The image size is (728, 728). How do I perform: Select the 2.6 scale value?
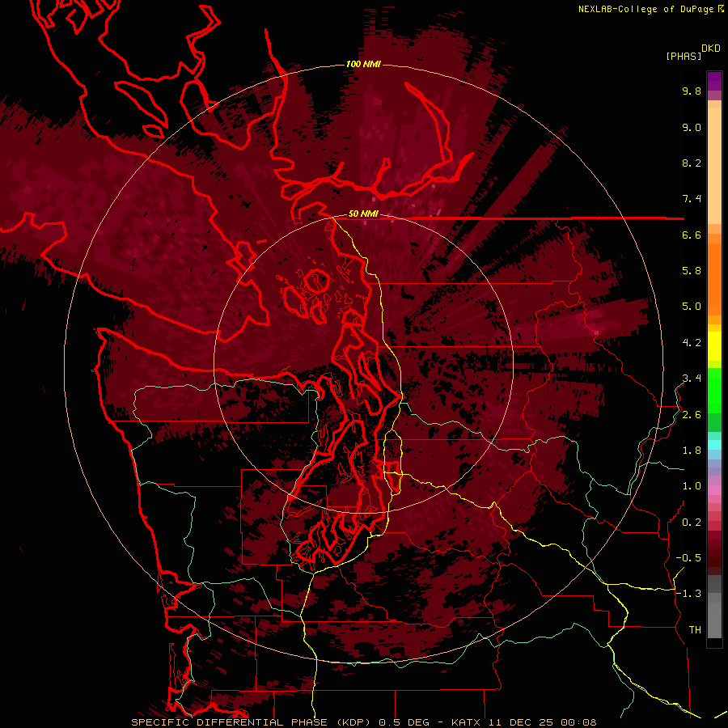click(x=692, y=415)
